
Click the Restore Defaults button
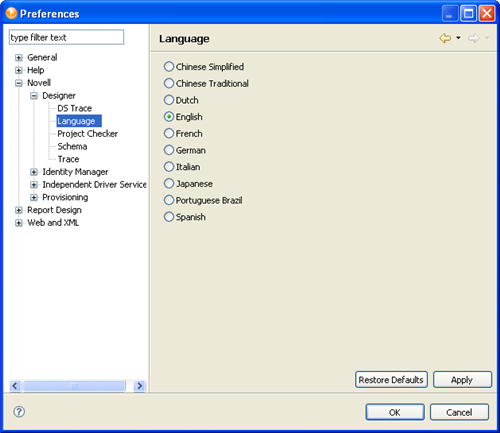[391, 380]
